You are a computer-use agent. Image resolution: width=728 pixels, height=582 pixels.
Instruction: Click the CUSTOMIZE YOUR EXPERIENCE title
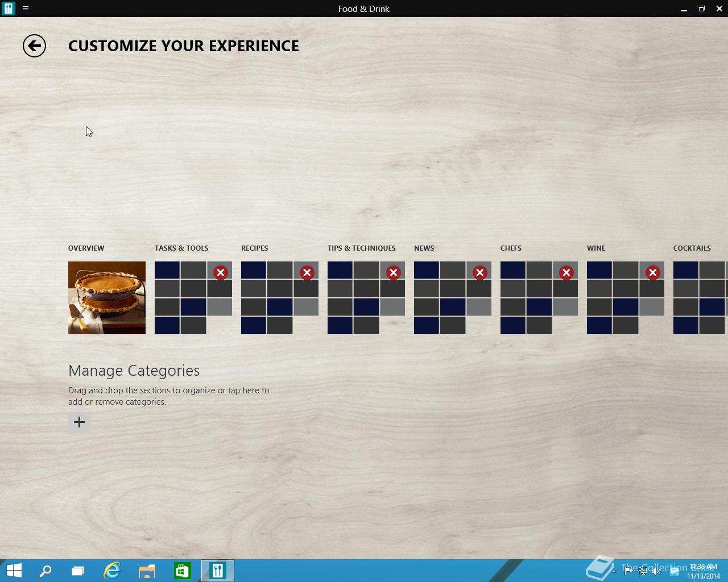184,46
